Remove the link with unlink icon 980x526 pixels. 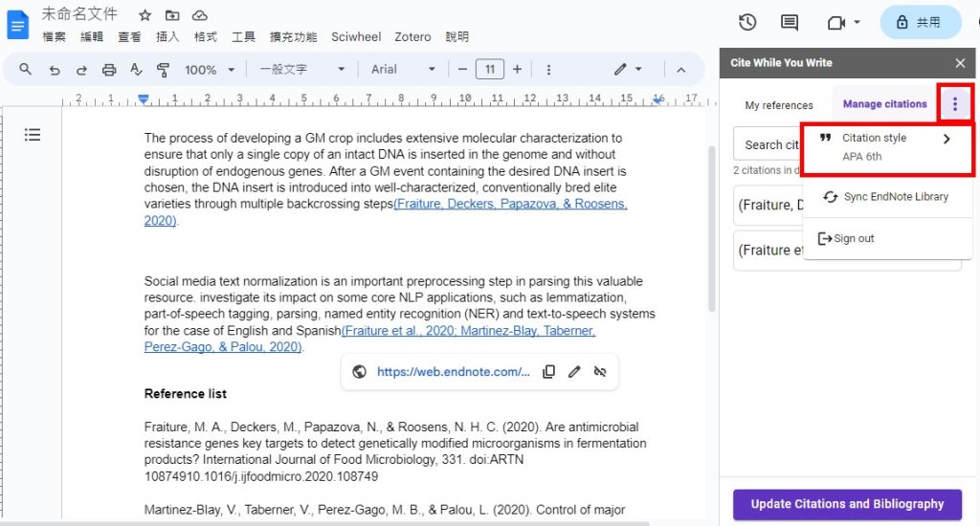point(600,372)
